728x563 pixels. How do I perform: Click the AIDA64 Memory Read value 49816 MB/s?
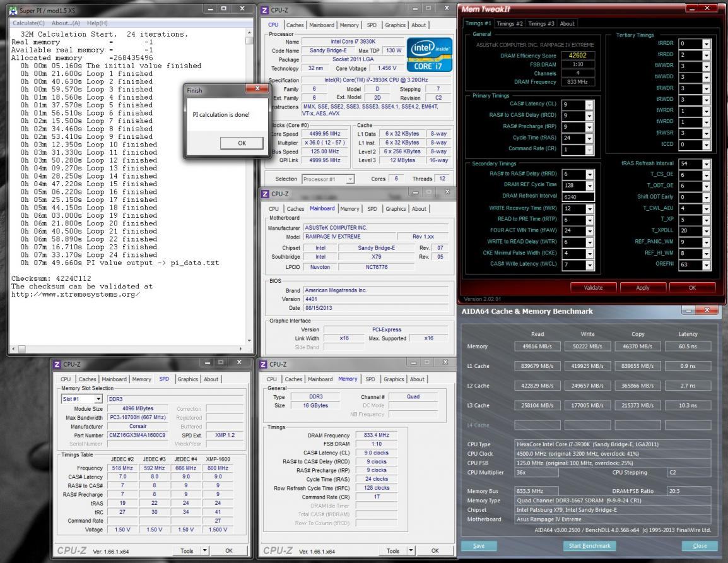(x=537, y=347)
